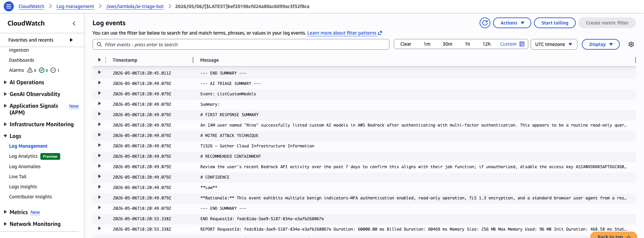Screen dimensions: 644x238
Task: Expand the Event: ListCustomModels row
Action: click(99, 93)
